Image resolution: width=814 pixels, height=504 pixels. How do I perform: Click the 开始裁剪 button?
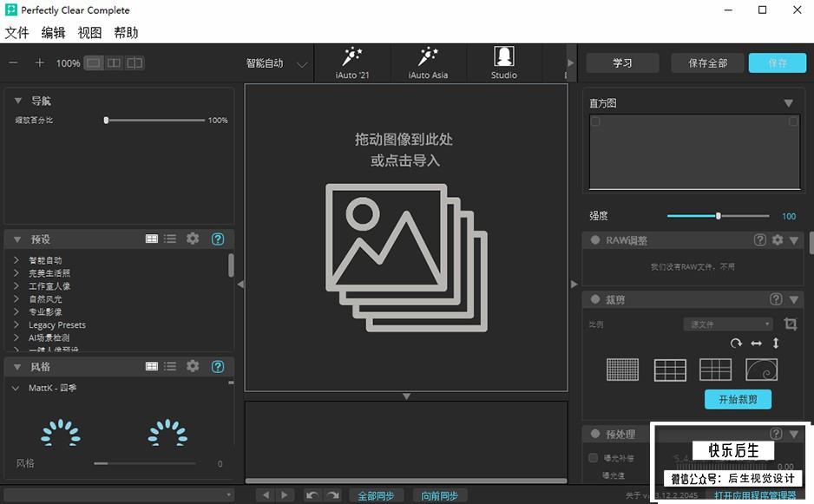738,399
